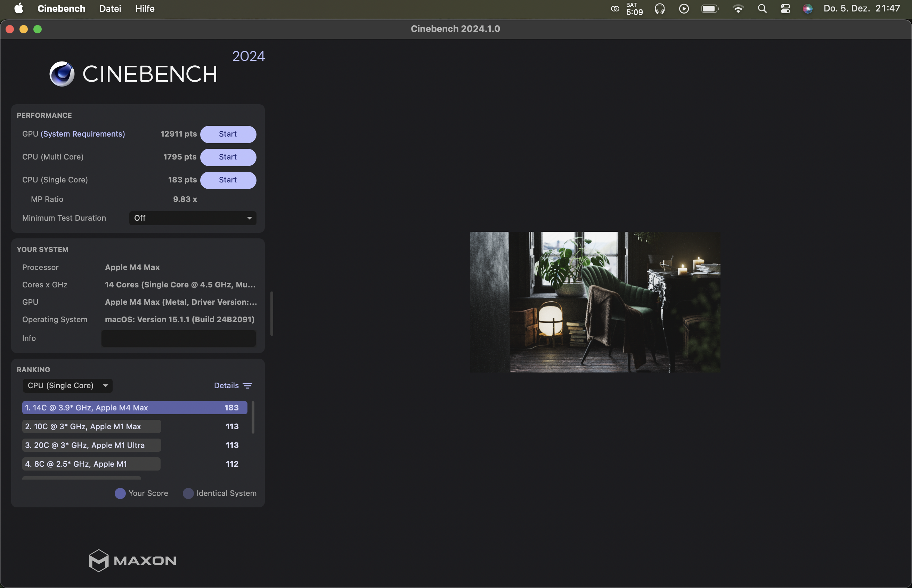This screenshot has height=588, width=912.
Task: Open the Apple menu
Action: (19, 8)
